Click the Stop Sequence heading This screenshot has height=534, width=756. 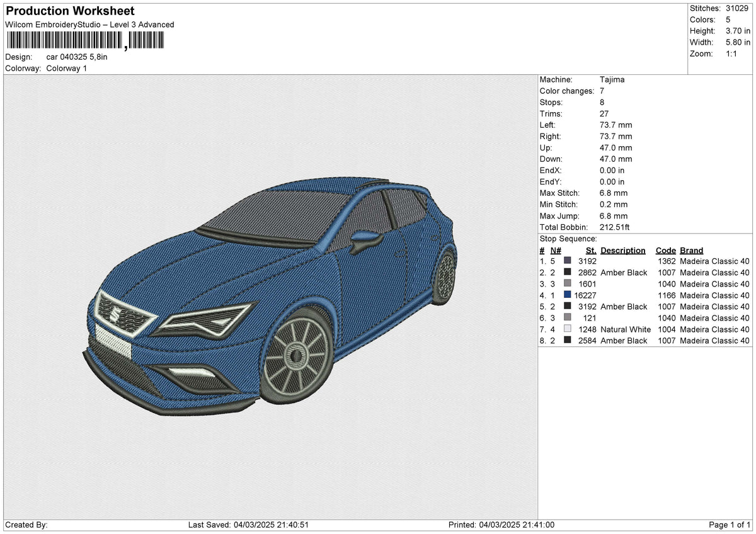568,239
